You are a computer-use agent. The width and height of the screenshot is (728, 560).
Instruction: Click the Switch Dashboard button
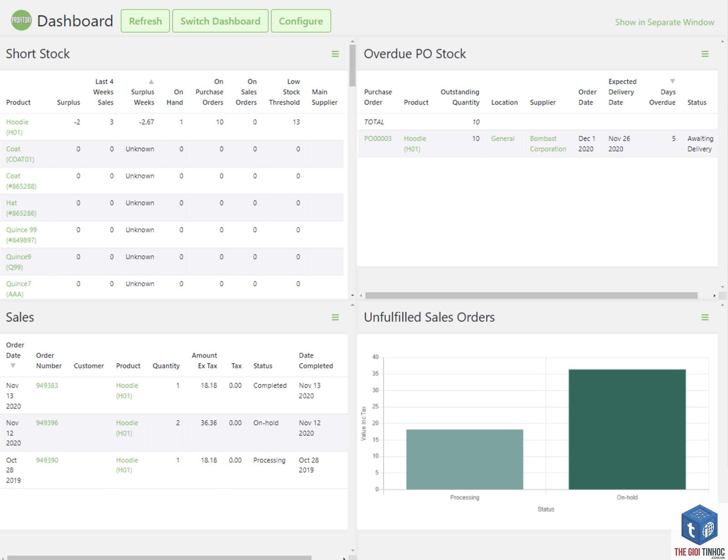pyautogui.click(x=220, y=21)
